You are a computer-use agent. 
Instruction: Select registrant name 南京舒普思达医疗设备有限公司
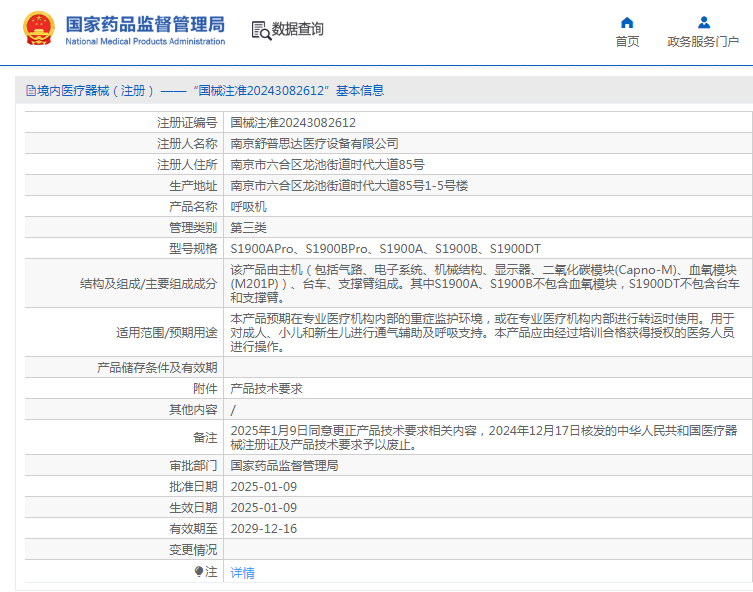point(314,144)
